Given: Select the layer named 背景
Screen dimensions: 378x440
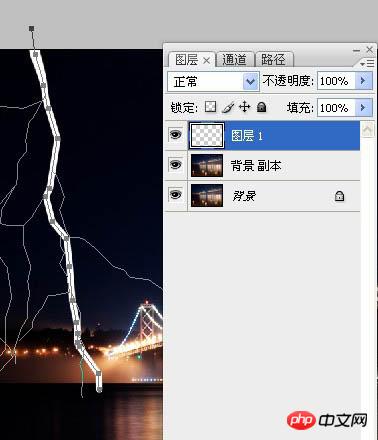Looking at the screenshot, I should [x=244, y=196].
